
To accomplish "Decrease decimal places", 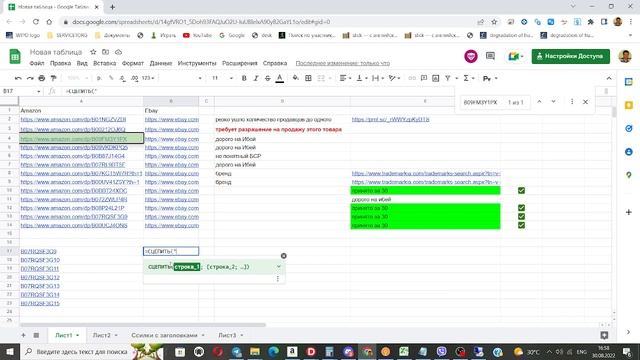I will click(x=122, y=78).
